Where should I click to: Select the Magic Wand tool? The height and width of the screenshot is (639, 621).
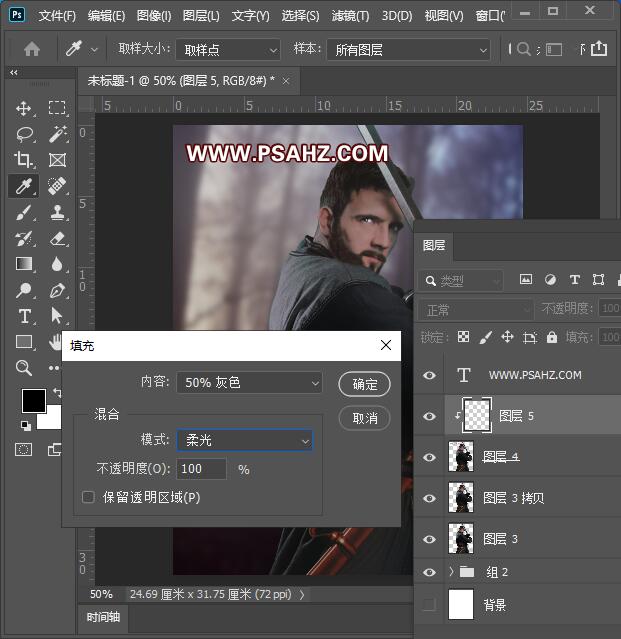click(x=57, y=134)
